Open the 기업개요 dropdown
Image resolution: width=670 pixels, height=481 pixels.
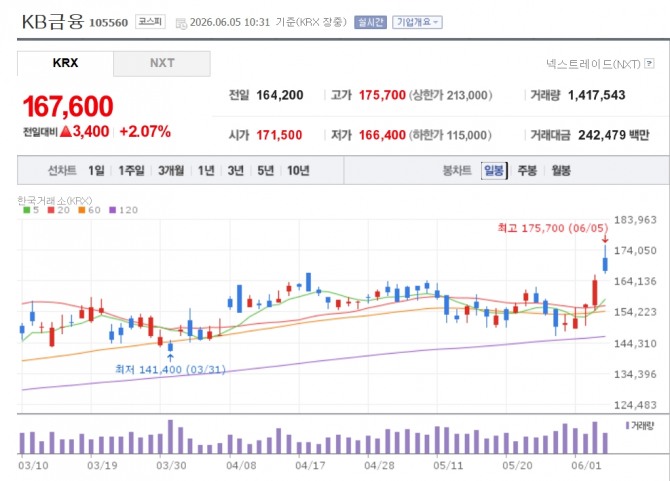[x=417, y=22]
